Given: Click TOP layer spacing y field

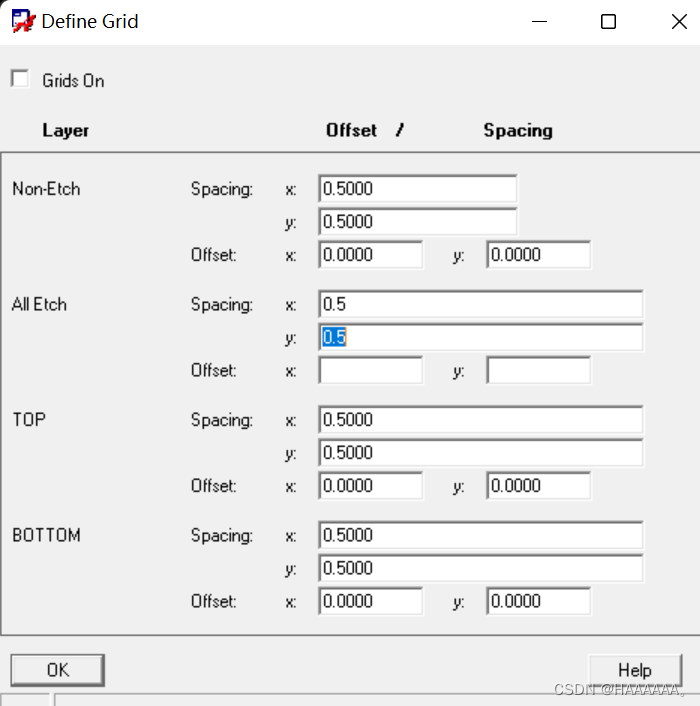Looking at the screenshot, I should pos(480,453).
